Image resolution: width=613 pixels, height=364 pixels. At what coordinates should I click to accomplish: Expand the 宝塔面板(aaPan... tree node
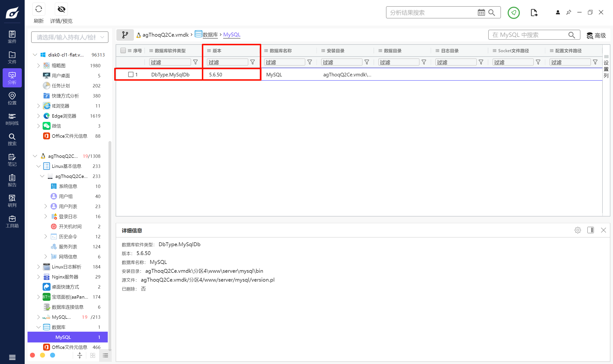click(x=39, y=297)
